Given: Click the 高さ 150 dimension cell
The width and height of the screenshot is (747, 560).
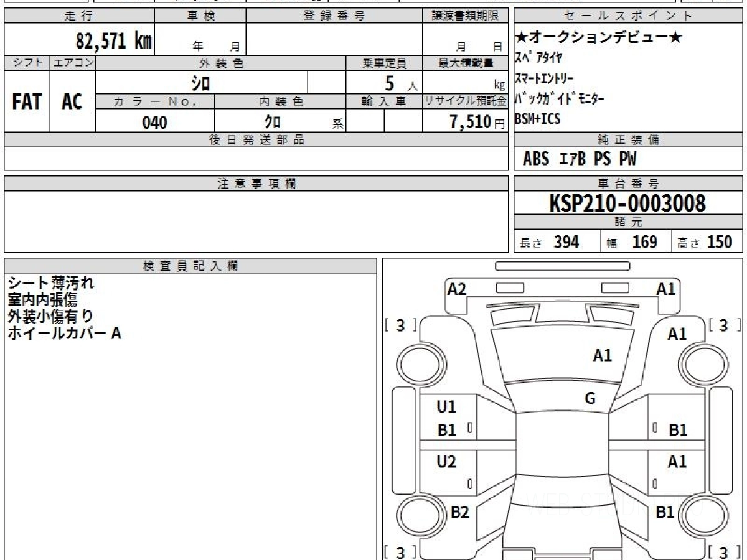Looking at the screenshot, I should pyautogui.click(x=707, y=241).
